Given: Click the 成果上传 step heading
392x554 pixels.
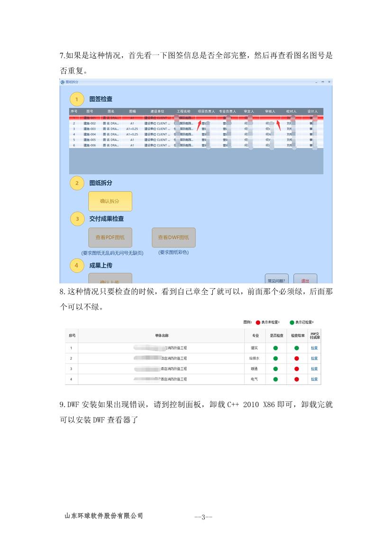Looking at the screenshot, I should pyautogui.click(x=101, y=265).
